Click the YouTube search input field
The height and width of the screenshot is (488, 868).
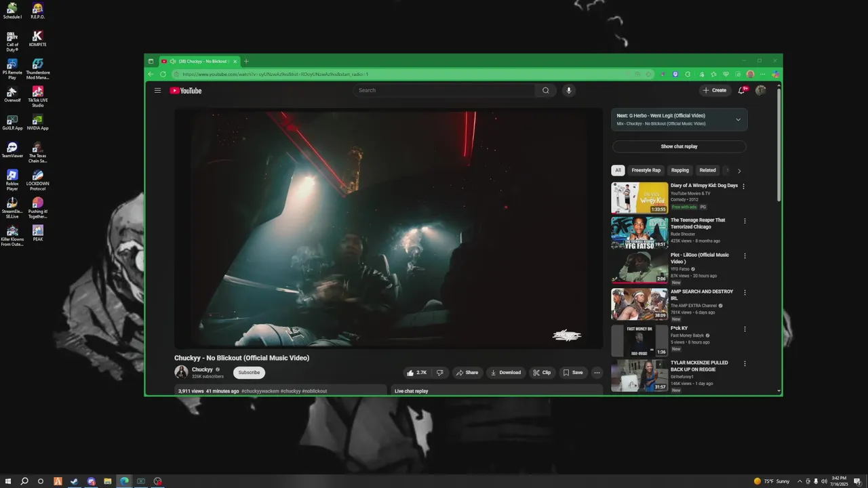(444, 90)
